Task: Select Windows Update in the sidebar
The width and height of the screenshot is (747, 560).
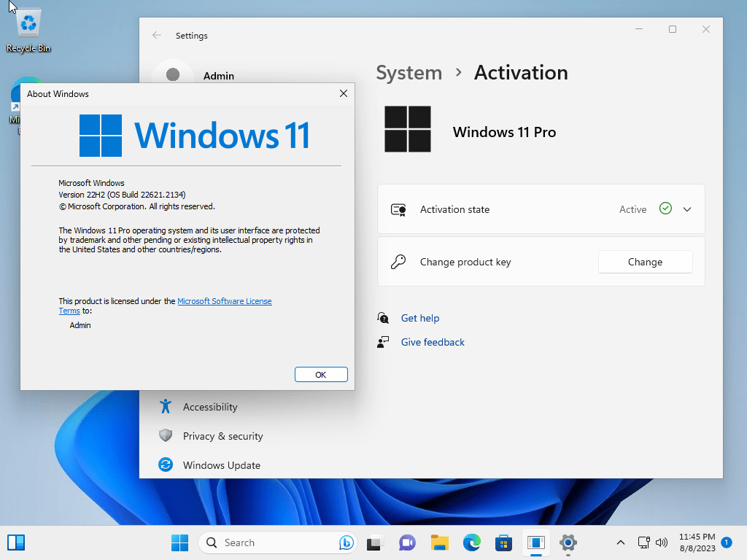Action: tap(222, 465)
